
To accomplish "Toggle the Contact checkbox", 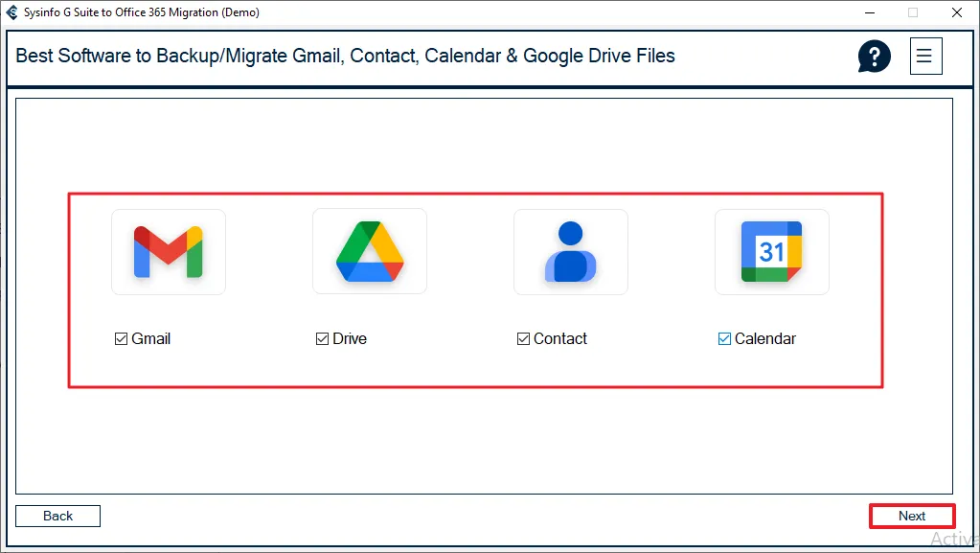I will pyautogui.click(x=524, y=339).
